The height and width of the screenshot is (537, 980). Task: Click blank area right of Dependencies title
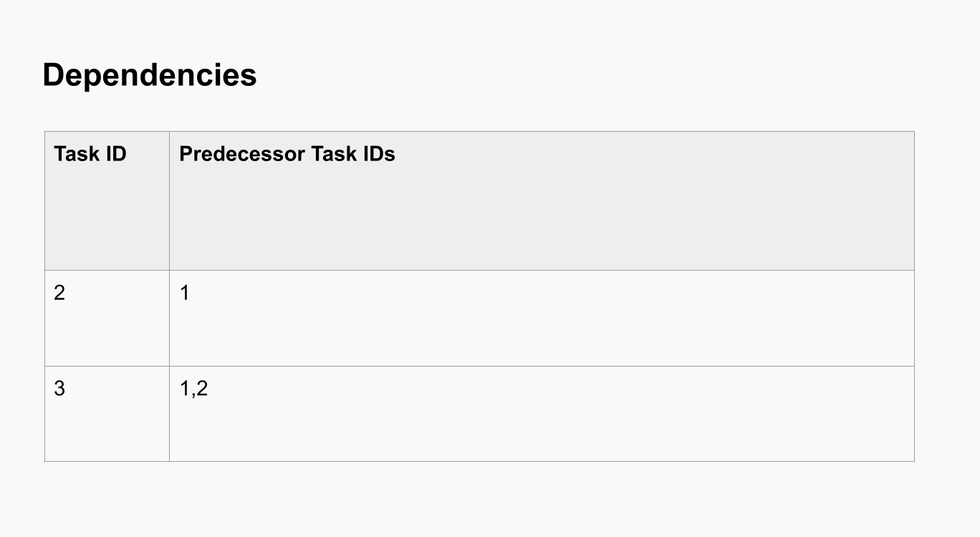[x=573, y=75]
